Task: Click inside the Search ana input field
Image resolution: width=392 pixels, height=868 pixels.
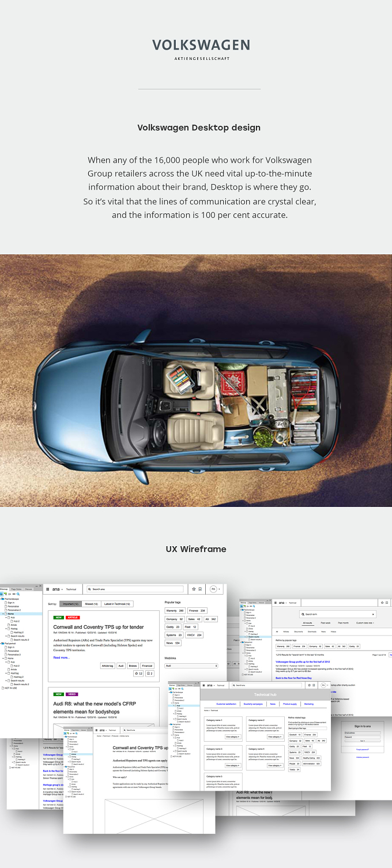Action: click(x=134, y=589)
